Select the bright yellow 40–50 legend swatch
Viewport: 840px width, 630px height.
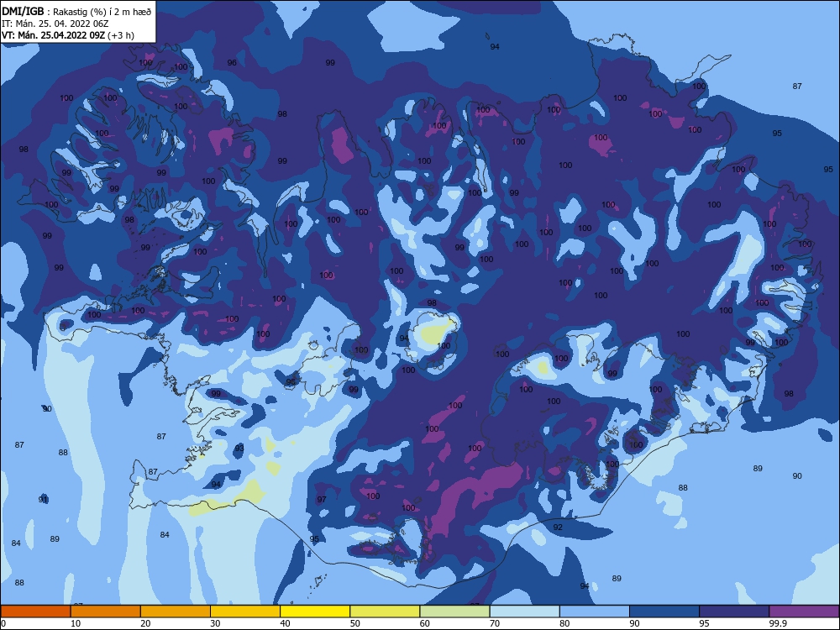point(315,612)
